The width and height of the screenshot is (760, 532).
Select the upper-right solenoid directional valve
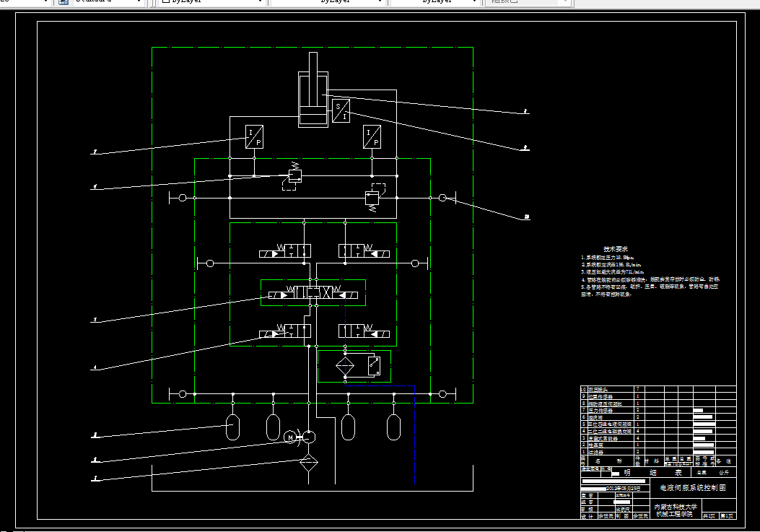[364, 250]
